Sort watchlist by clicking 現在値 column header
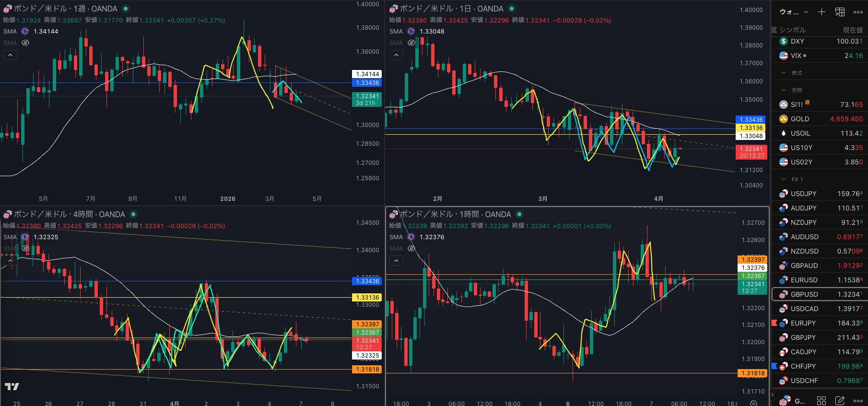This screenshot has width=868, height=406. pos(853,30)
